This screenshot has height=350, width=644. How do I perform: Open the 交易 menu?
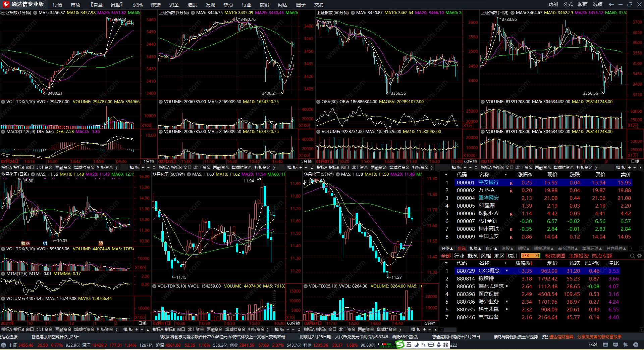pyautogui.click(x=319, y=5)
